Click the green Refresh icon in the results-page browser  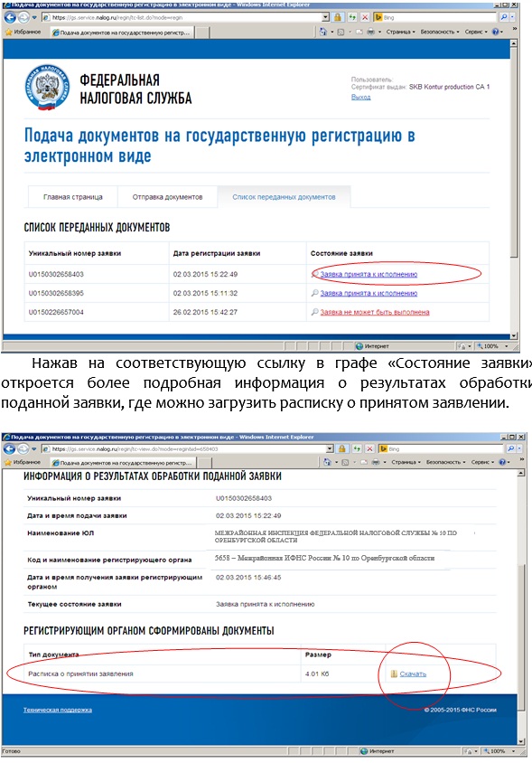pyautogui.click(x=357, y=448)
